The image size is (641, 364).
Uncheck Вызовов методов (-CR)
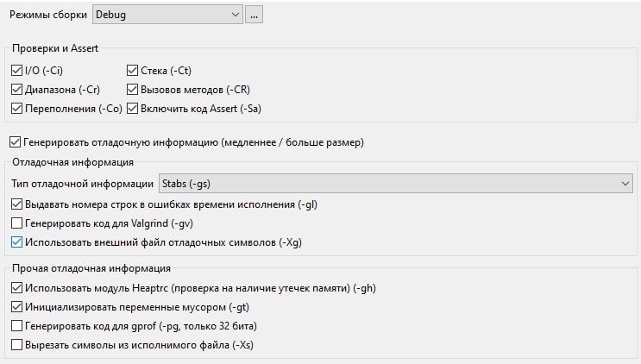133,90
